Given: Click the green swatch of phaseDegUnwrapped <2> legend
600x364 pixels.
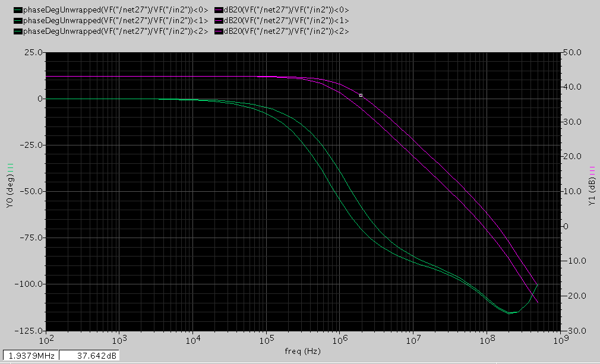Looking at the screenshot, I should tap(18, 31).
